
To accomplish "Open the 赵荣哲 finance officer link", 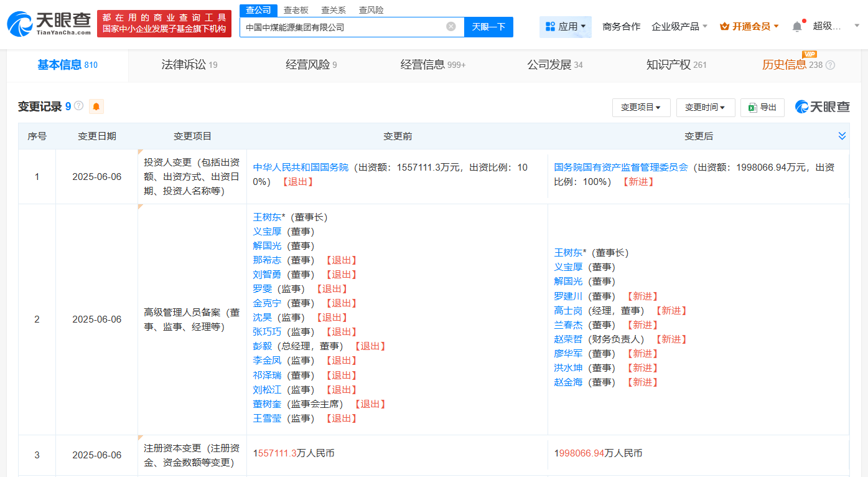I will [568, 339].
